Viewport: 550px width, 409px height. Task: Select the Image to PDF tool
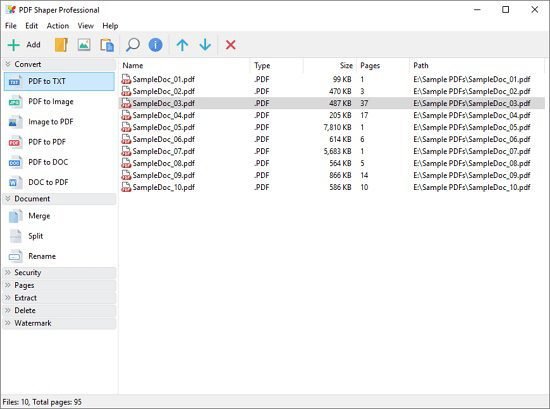tap(59, 122)
